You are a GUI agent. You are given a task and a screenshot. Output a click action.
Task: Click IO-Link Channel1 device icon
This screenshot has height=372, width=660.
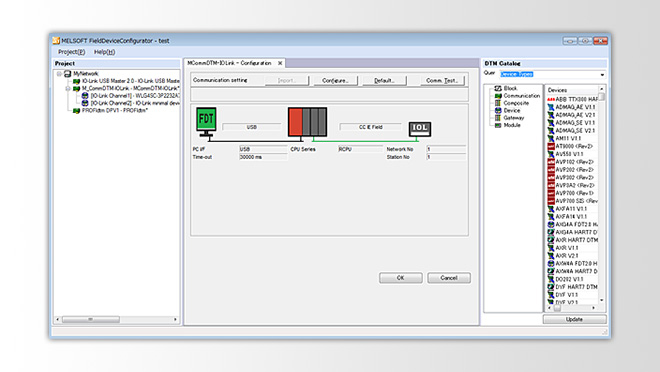pos(85,96)
